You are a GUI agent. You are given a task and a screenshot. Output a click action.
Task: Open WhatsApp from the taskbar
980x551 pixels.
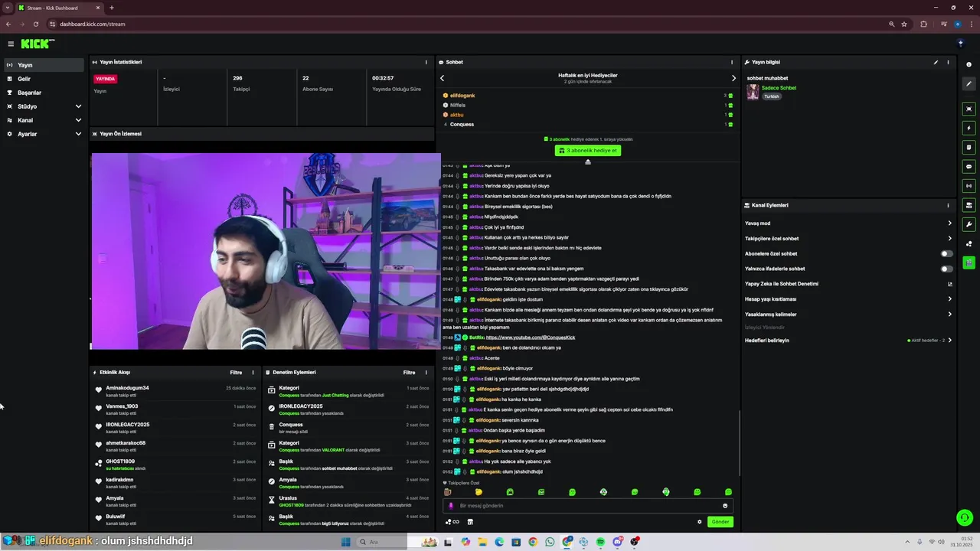550,542
